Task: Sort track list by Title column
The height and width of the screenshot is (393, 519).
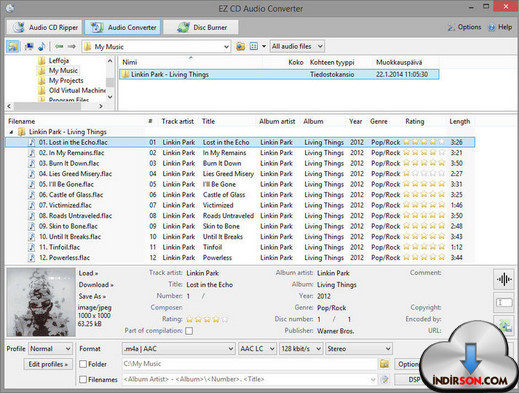Action: pos(208,121)
